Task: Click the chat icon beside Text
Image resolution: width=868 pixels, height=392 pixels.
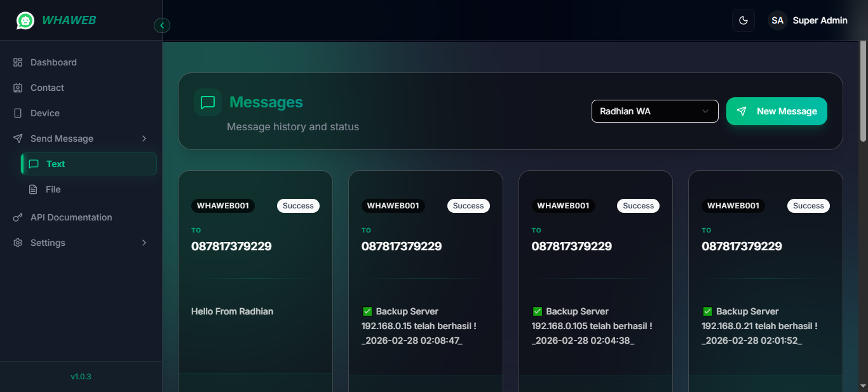Action: pos(34,163)
